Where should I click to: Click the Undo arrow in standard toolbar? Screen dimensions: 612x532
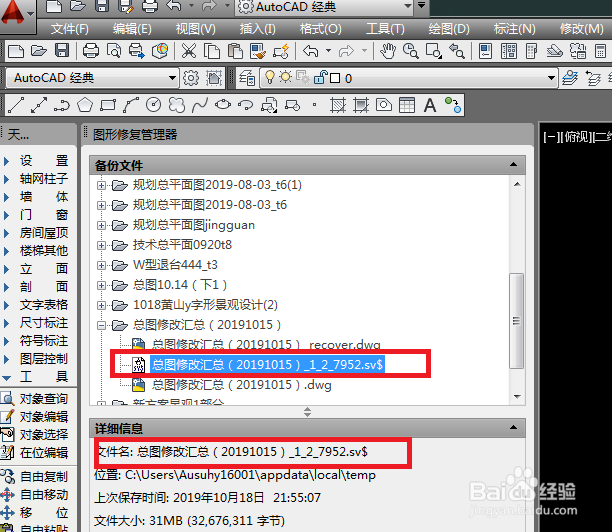tap(311, 51)
